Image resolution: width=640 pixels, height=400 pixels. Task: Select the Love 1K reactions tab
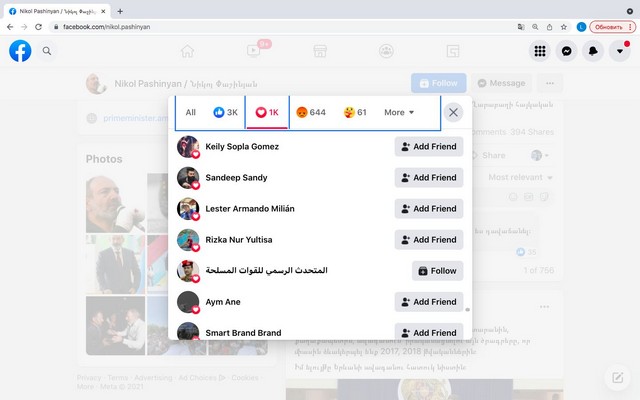(267, 112)
